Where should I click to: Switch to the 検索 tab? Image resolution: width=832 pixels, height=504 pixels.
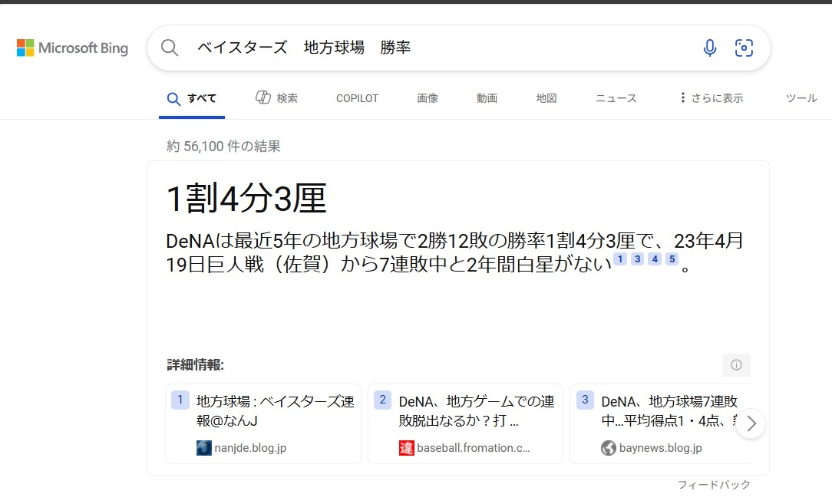(276, 98)
